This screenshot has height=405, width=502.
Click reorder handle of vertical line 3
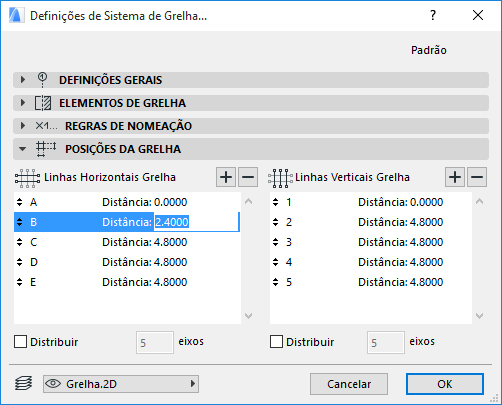coord(275,242)
